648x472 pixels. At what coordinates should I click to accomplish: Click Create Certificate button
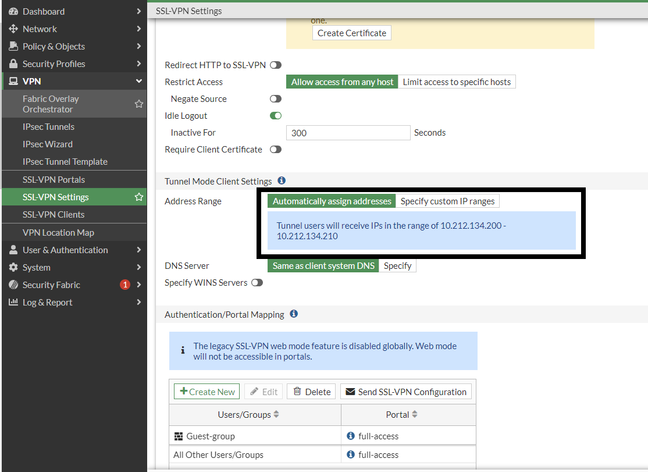[x=351, y=33]
